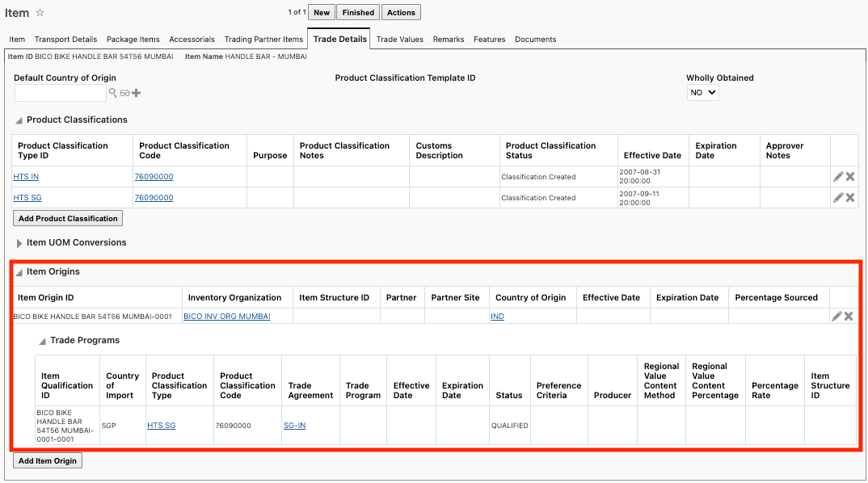Image resolution: width=868 pixels, height=483 pixels.
Task: Click the Default Country of Origin input field
Action: (x=61, y=93)
